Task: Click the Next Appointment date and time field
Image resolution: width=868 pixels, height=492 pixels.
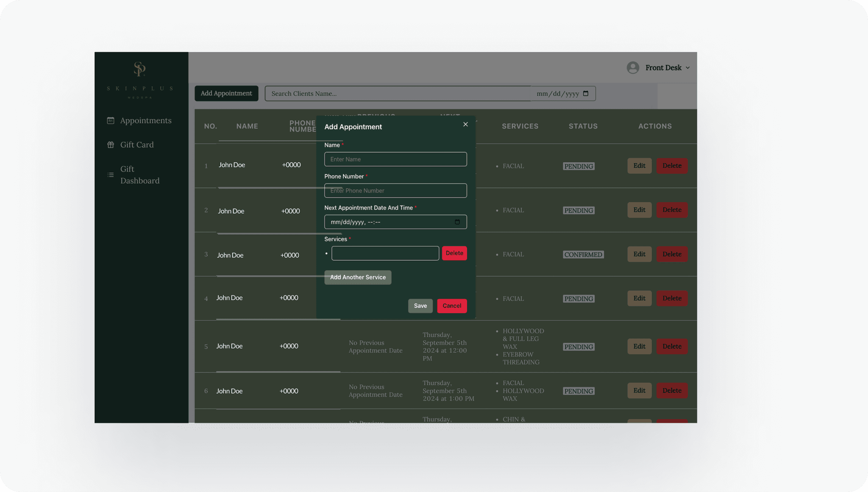Action: click(395, 222)
